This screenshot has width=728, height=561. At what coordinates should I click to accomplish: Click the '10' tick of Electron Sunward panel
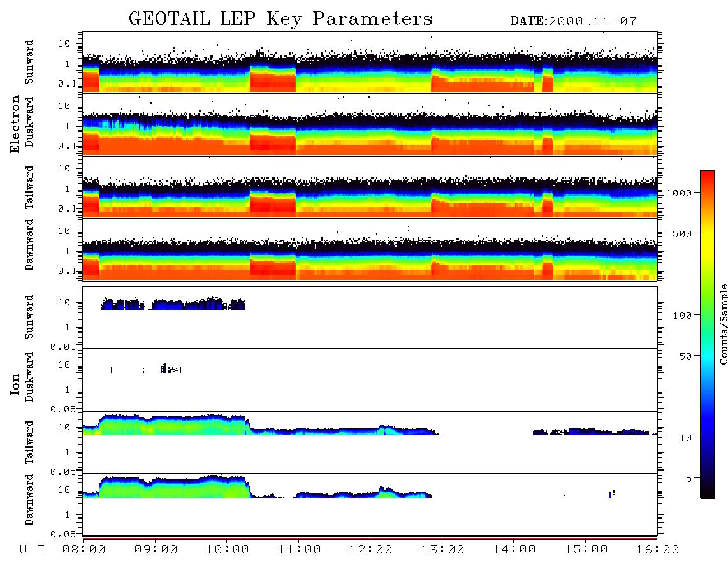(64, 43)
